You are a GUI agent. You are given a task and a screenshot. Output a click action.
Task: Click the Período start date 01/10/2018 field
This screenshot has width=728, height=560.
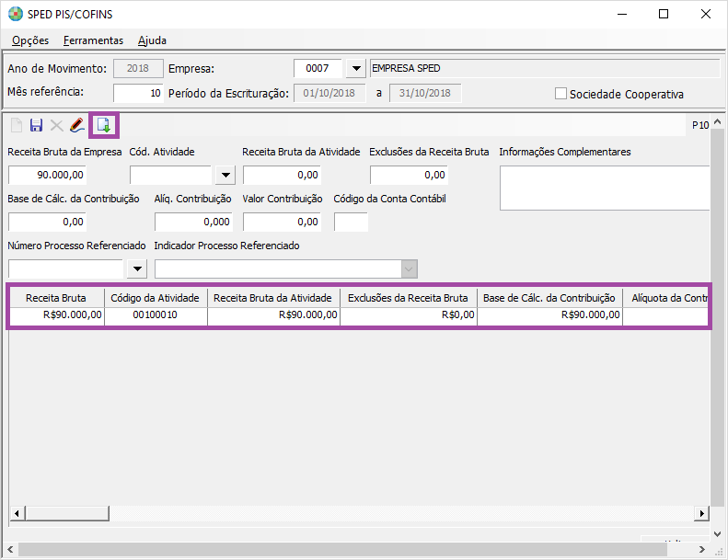click(329, 93)
